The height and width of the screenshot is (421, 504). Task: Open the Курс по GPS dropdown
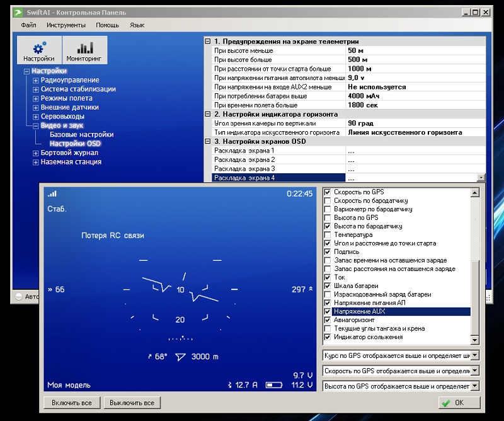pyautogui.click(x=475, y=355)
